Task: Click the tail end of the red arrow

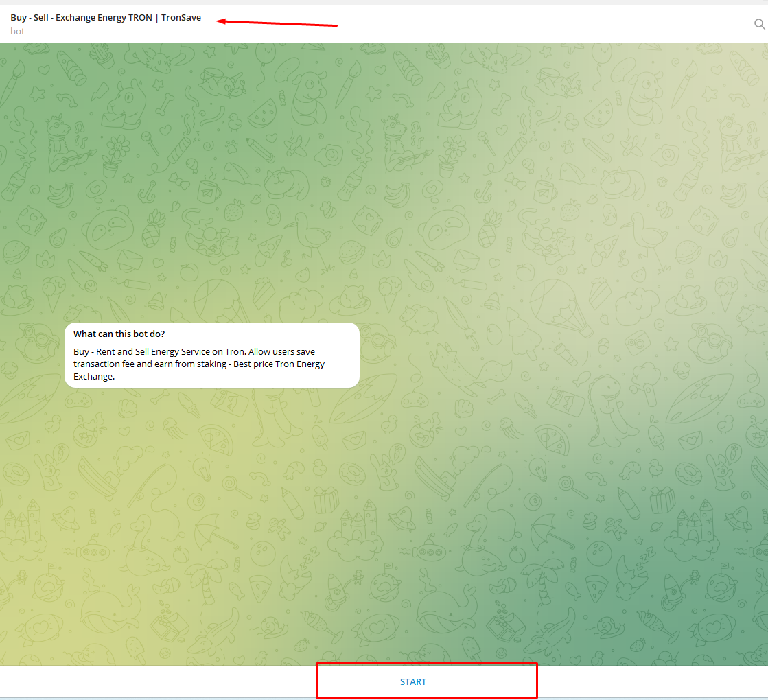Action: coord(335,25)
